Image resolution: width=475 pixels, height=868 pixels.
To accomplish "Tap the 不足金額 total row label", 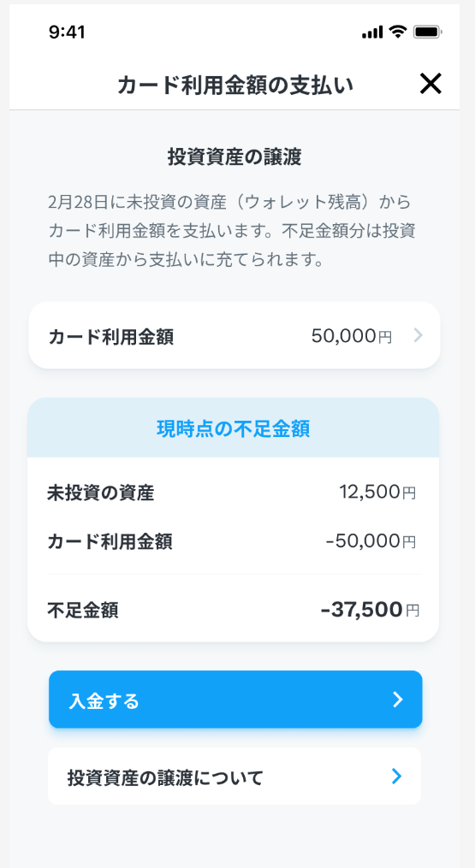I will (x=82, y=611).
